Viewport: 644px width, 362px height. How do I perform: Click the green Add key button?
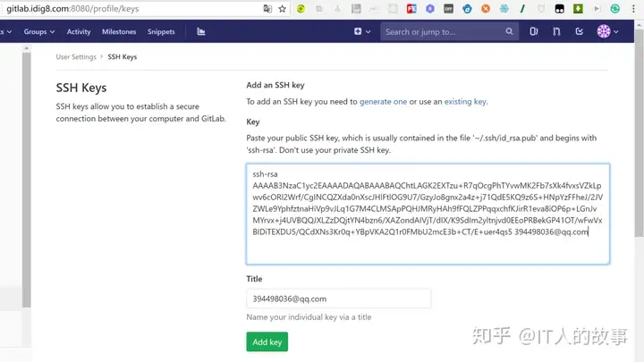(267, 341)
